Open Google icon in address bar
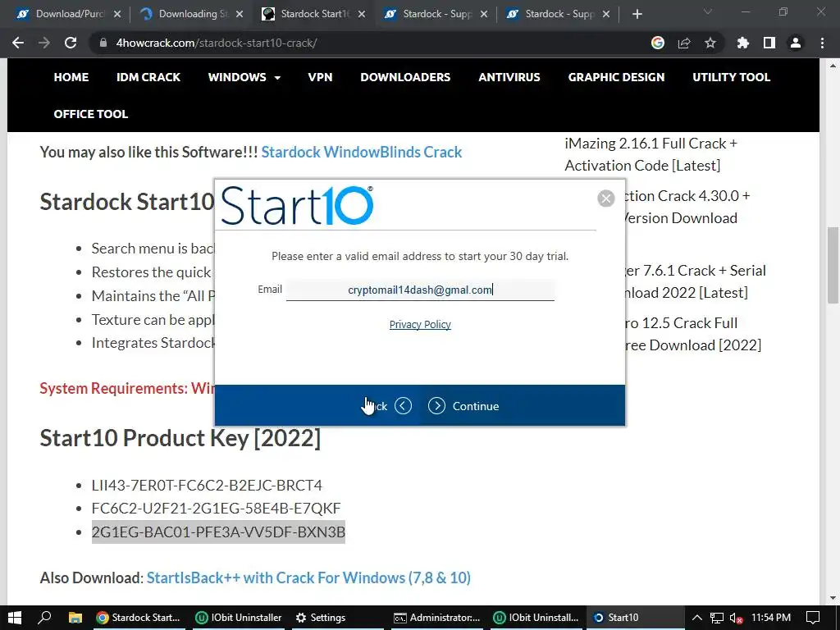The width and height of the screenshot is (840, 630). [658, 43]
